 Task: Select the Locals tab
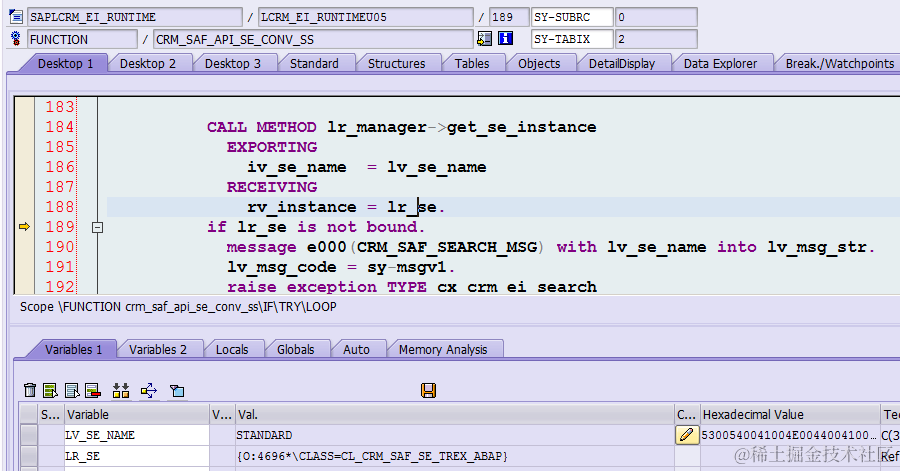tap(232, 349)
